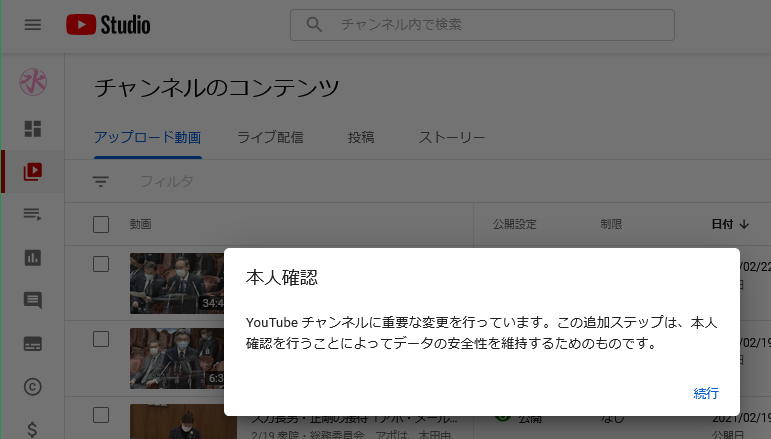Click the 制限 column header
The image size is (771, 439).
click(611, 224)
